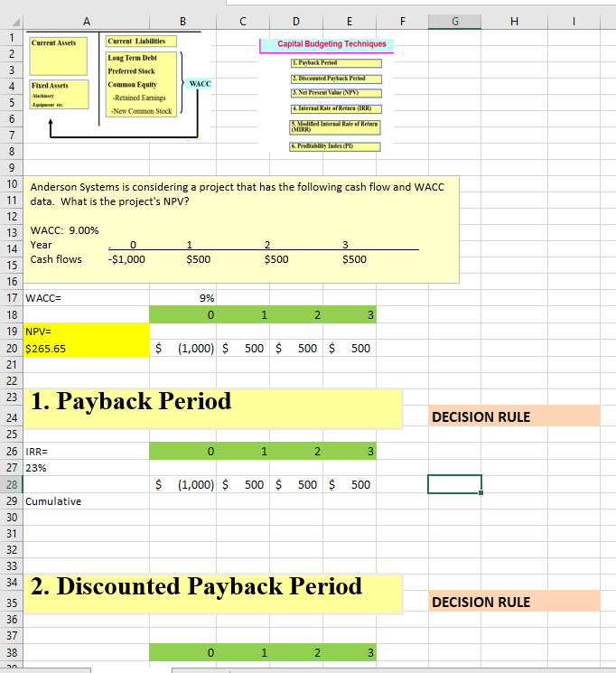The height and width of the screenshot is (673, 616).
Task: Click the 500 value in cell D28
Action: 296,484
